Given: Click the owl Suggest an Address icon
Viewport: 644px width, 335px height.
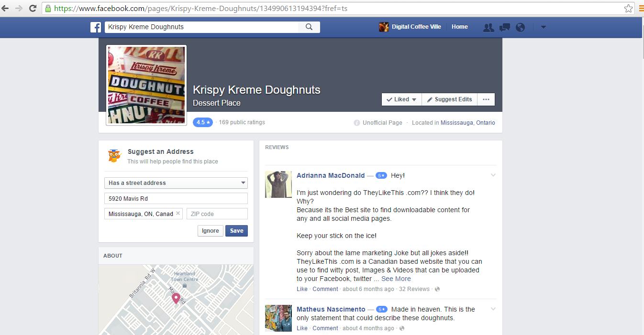Looking at the screenshot, I should [x=114, y=156].
